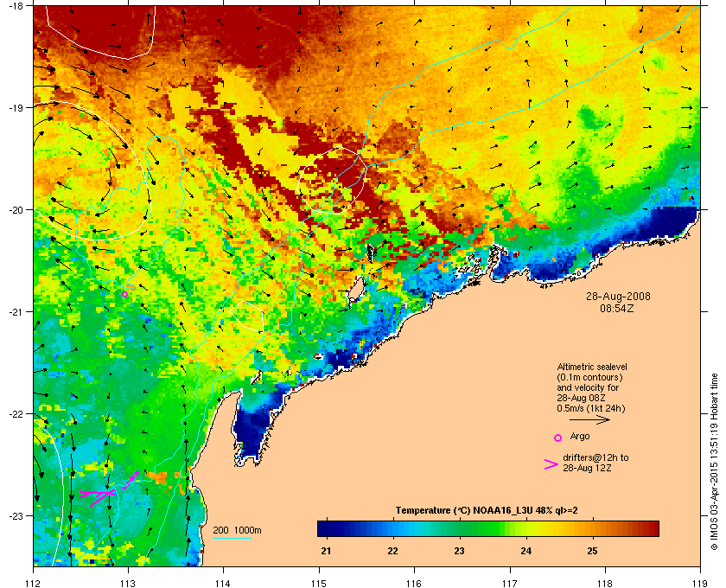Click the magenta Argo legend circle

(x=558, y=438)
